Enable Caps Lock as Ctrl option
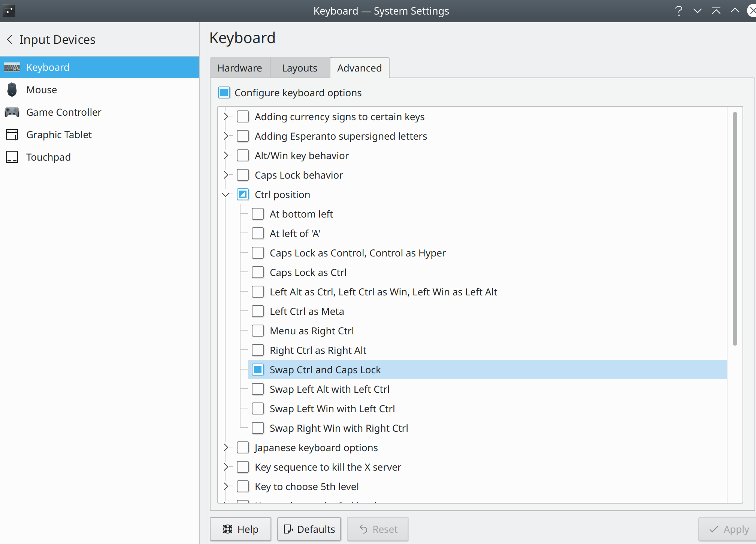Screen dimensions: 756x544 (x=258, y=272)
